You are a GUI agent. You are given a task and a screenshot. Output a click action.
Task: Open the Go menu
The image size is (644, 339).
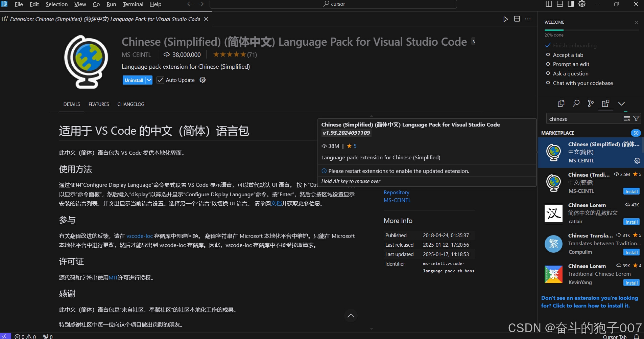[x=96, y=4]
